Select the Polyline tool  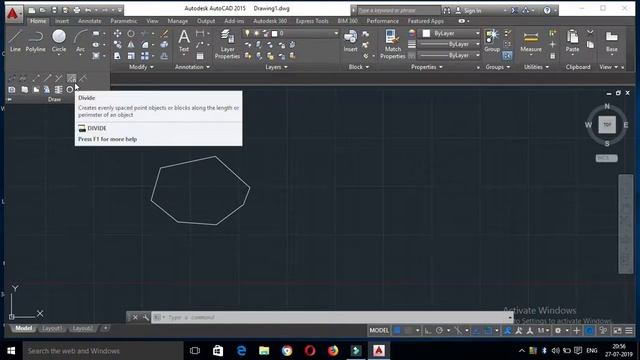(36, 41)
